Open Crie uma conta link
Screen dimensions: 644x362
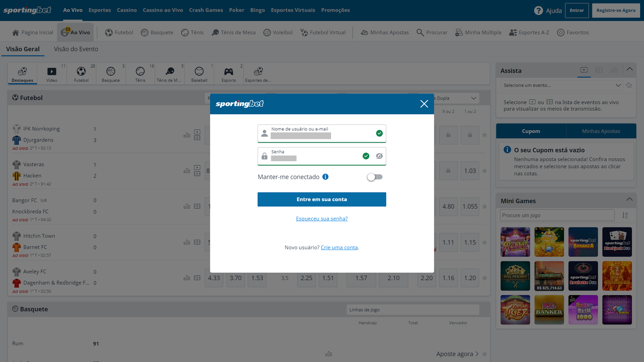click(x=339, y=247)
